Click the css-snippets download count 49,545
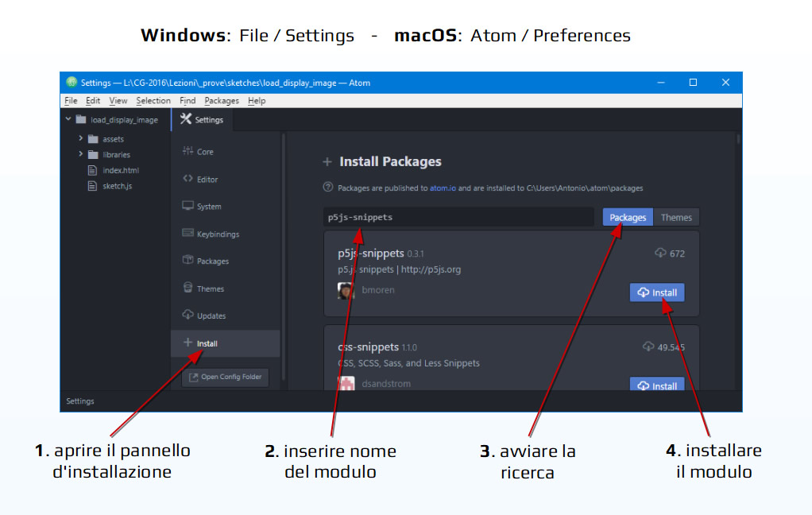This screenshot has width=812, height=515. [x=664, y=347]
